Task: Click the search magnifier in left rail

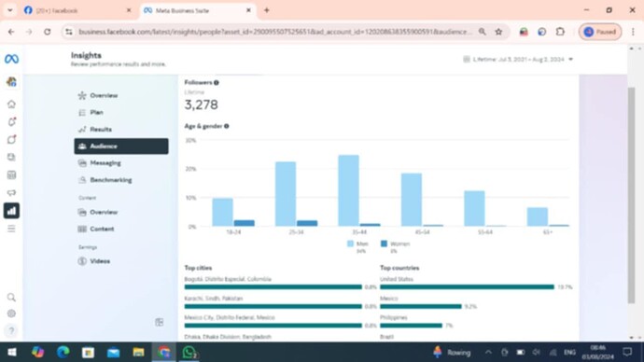Action: [11, 297]
